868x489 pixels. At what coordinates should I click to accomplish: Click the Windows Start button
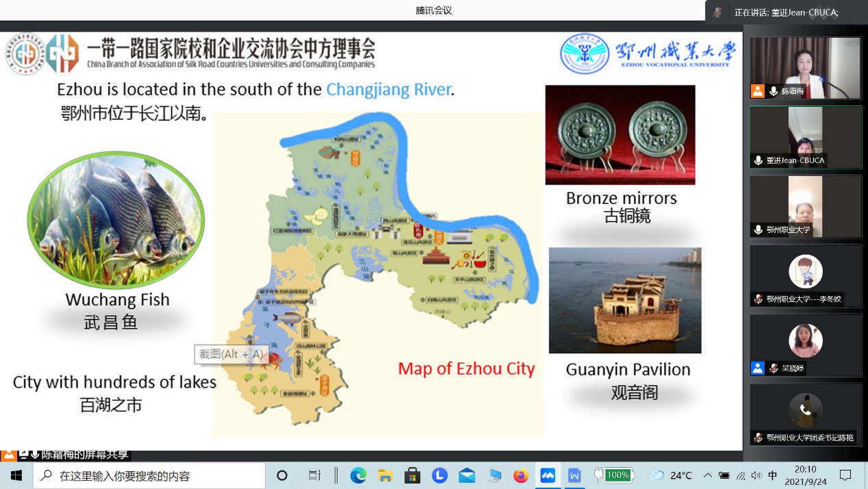coord(16,475)
